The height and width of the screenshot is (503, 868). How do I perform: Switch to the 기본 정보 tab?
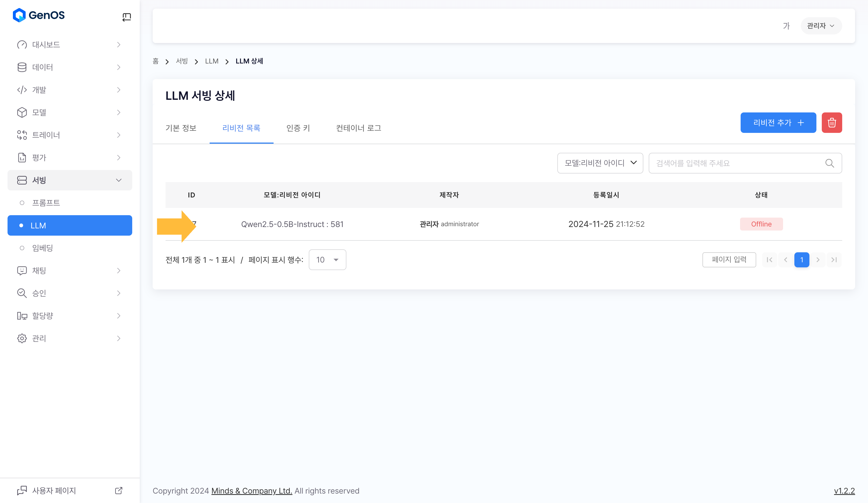tap(181, 128)
